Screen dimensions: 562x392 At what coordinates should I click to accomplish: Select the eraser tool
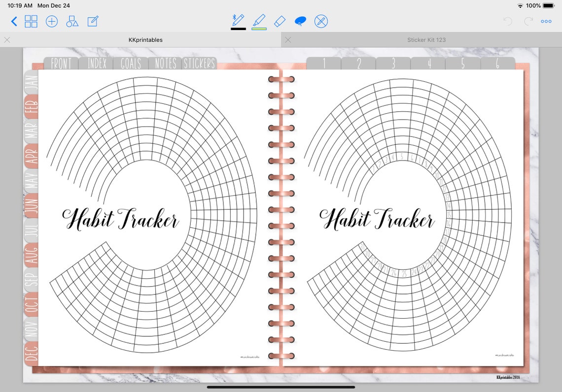point(280,21)
